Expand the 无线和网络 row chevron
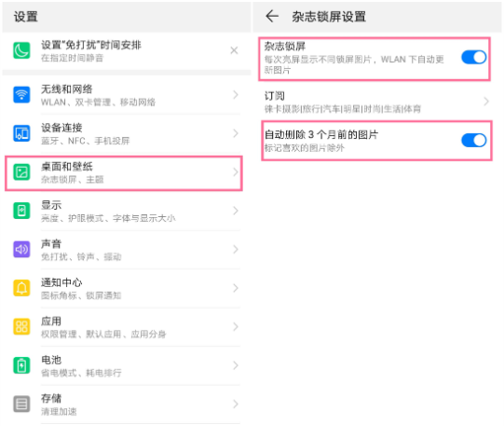This screenshot has width=504, height=438. click(x=236, y=95)
